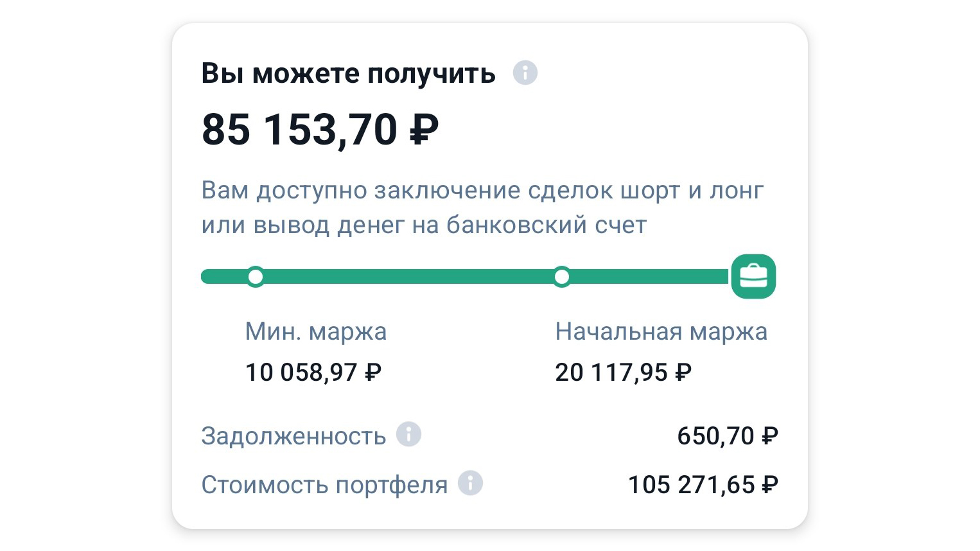
Task: Click the text "или вывод денег на банковский счет"
Action: coord(424,225)
